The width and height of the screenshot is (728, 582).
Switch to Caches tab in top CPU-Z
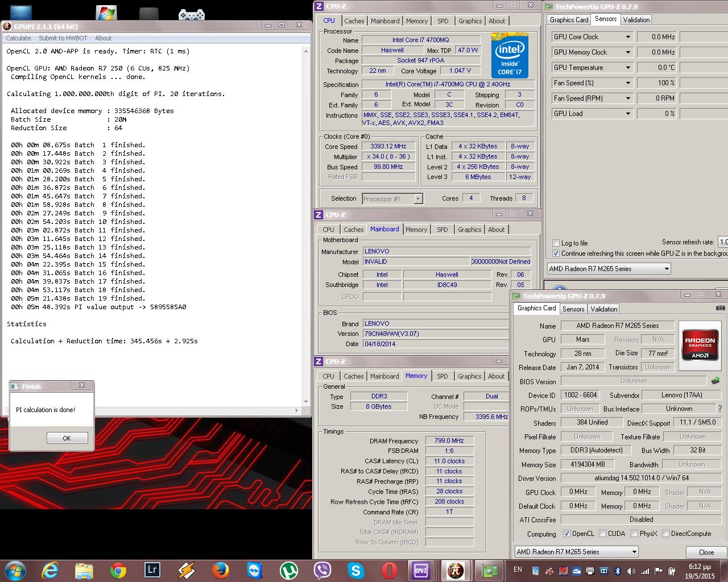point(354,21)
